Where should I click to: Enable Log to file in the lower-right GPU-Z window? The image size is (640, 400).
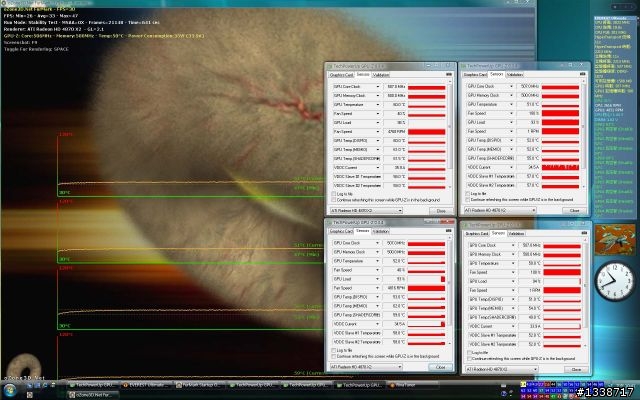click(x=469, y=353)
